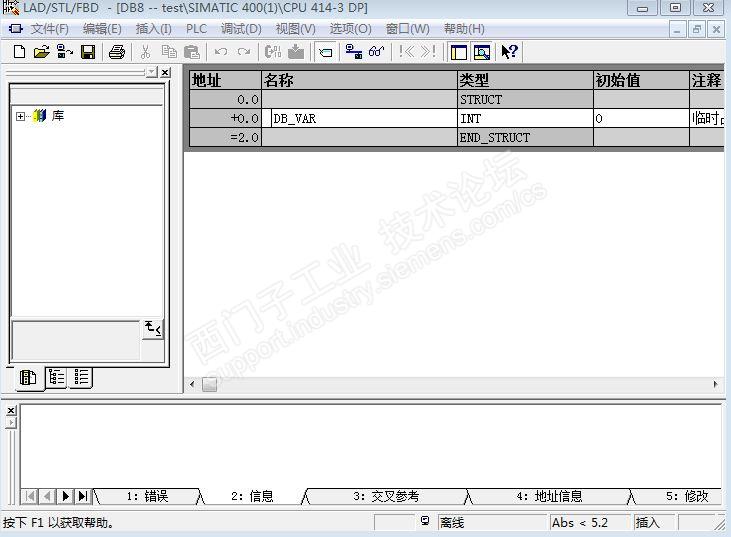This screenshot has height=537, width=731.
Task: Click the 类型 column header
Action: tap(525, 80)
